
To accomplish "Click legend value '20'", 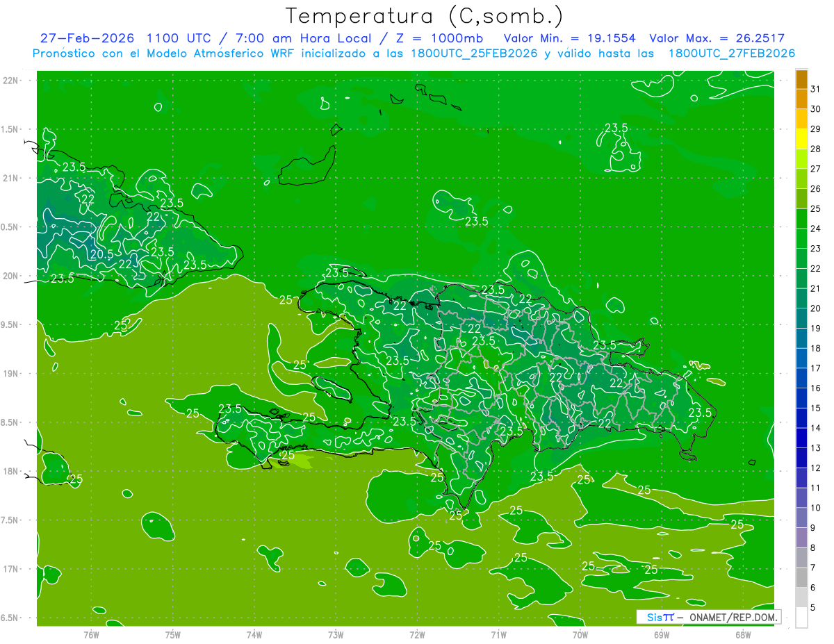I will click(815, 308).
